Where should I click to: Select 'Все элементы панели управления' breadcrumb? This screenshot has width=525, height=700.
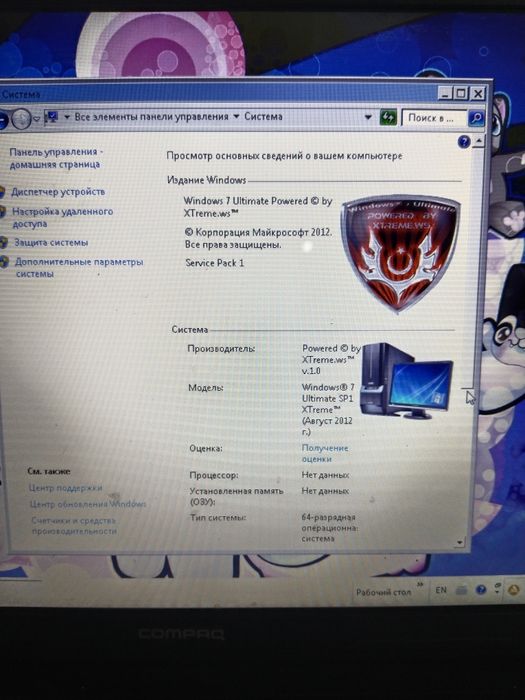(x=151, y=117)
